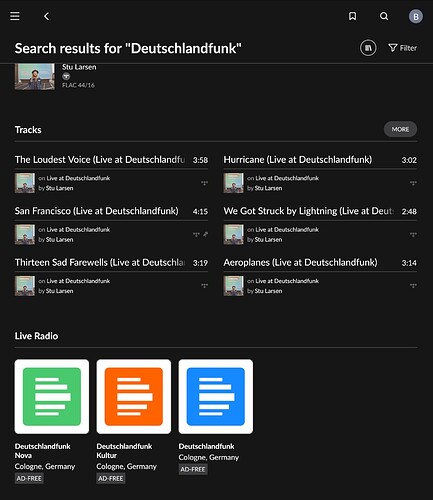The image size is (433, 500).
Task: Select track The Loudest Voice
Action: (x=100, y=160)
